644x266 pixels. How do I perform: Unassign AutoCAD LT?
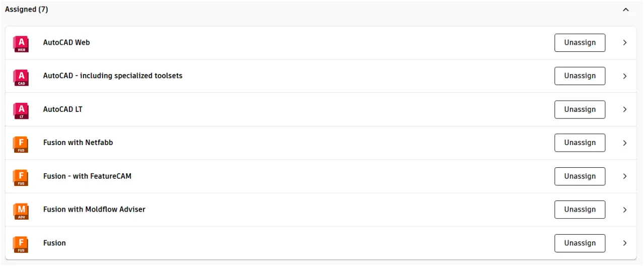580,109
